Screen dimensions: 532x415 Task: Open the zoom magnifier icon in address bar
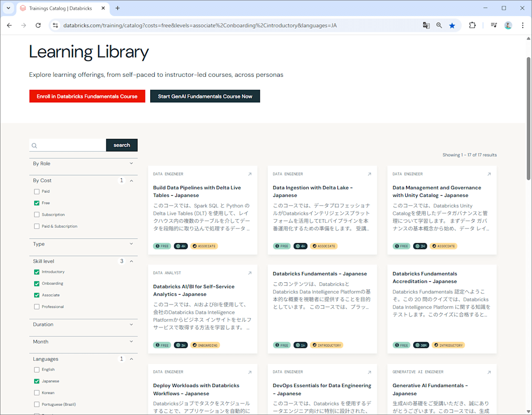pyautogui.click(x=439, y=25)
